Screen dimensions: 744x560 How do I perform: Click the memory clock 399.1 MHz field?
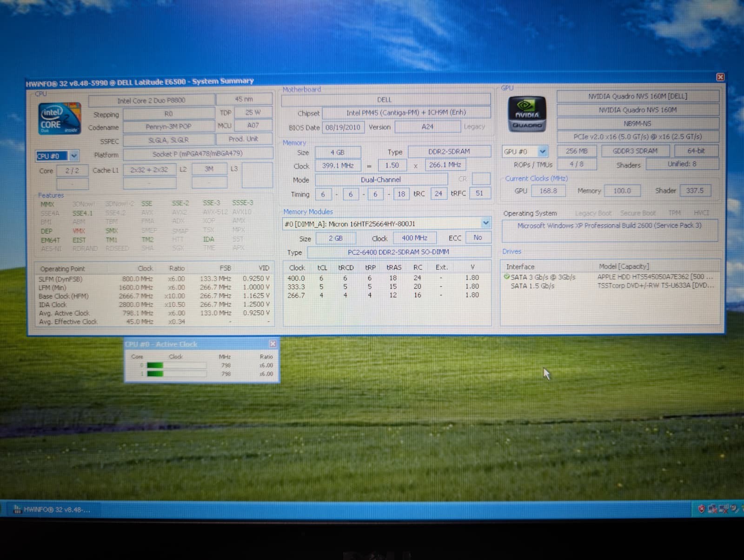pos(338,166)
